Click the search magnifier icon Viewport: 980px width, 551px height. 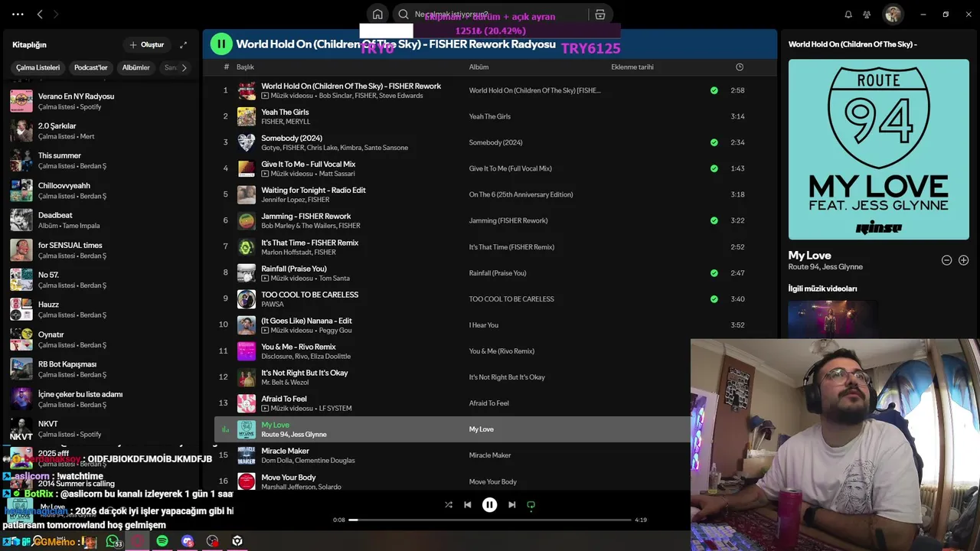403,15
